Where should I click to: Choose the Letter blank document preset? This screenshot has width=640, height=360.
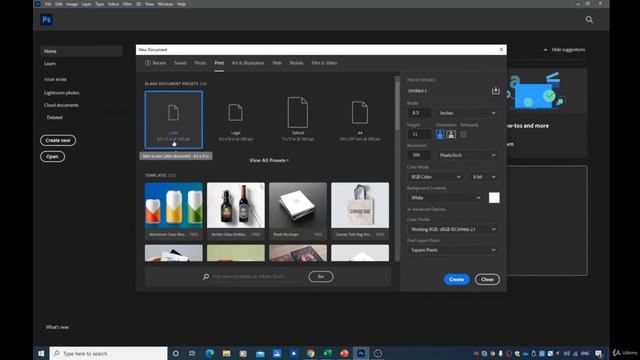pos(173,120)
